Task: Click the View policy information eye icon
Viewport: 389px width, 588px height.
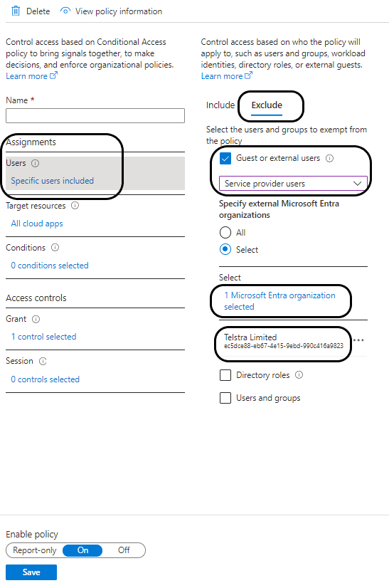Action: [x=65, y=11]
